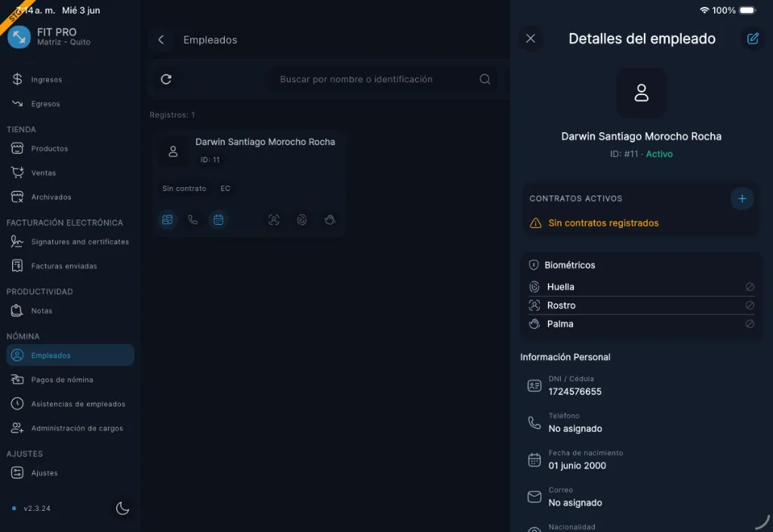Click the EC nationality tag

pos(225,188)
